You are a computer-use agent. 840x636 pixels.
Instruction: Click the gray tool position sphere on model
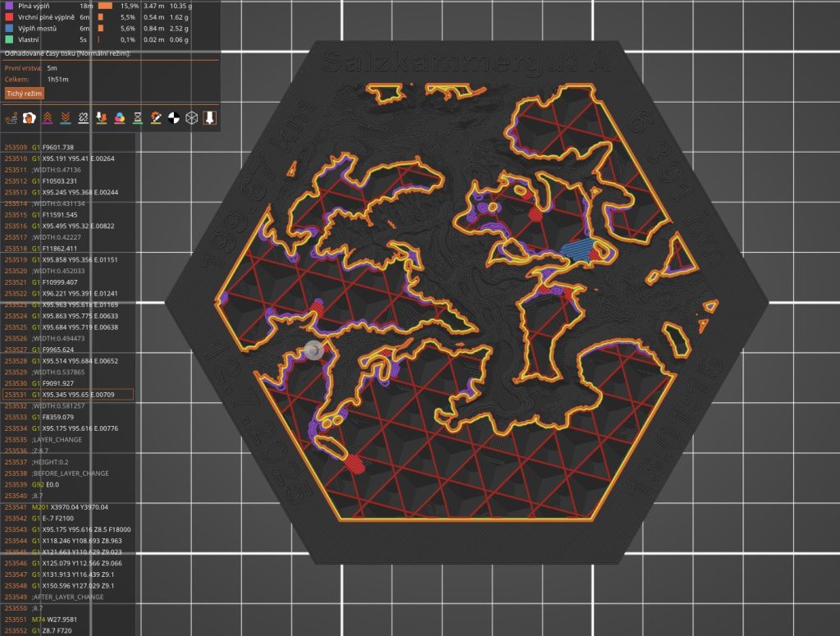[313, 351]
